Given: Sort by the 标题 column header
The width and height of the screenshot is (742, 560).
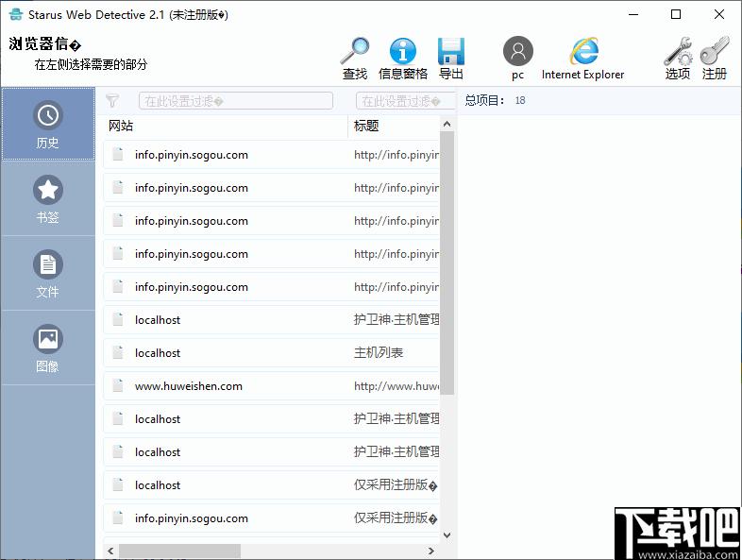Looking at the screenshot, I should pos(394,126).
